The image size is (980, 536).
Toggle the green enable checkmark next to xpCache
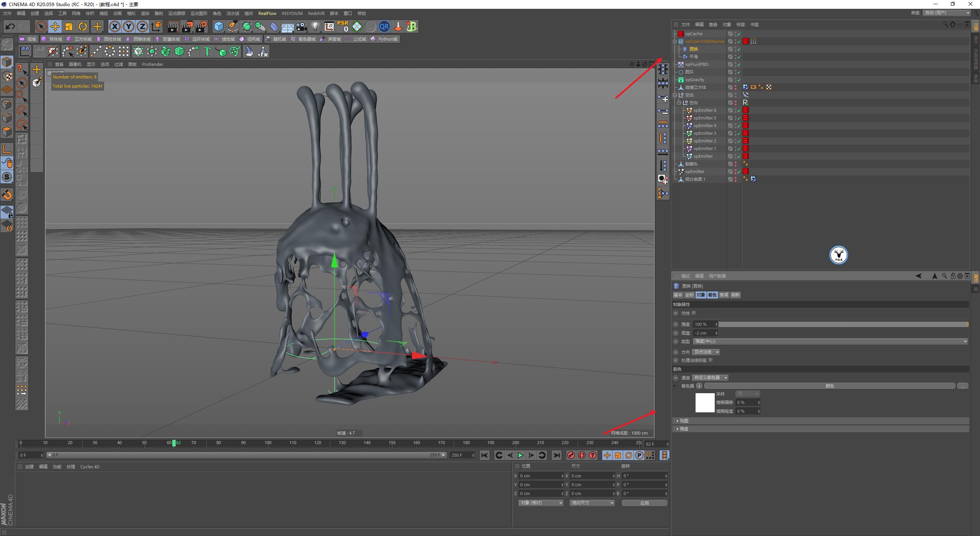[739, 34]
